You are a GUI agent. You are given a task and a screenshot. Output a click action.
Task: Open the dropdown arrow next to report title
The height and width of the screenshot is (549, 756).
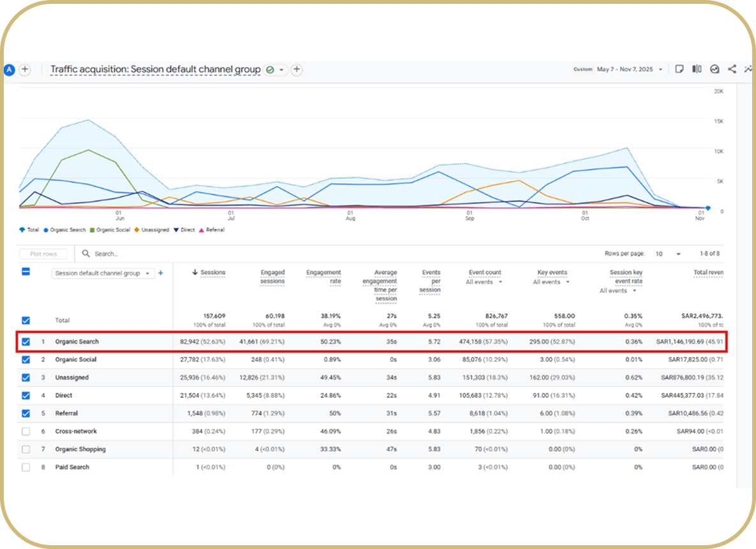[x=281, y=70]
